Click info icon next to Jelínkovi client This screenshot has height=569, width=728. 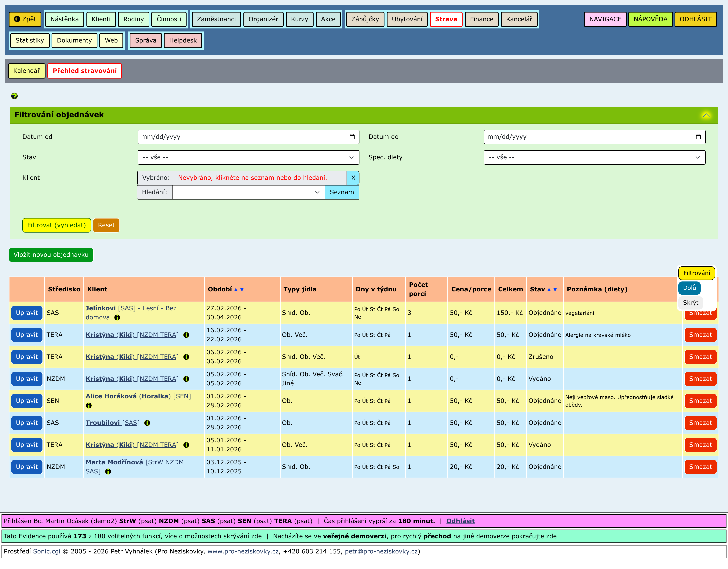[x=117, y=318]
